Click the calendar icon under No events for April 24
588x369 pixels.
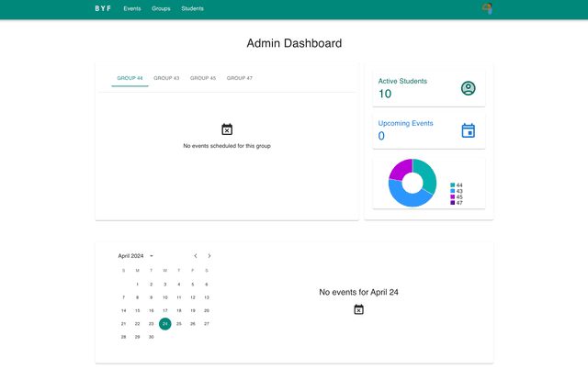pos(359,309)
